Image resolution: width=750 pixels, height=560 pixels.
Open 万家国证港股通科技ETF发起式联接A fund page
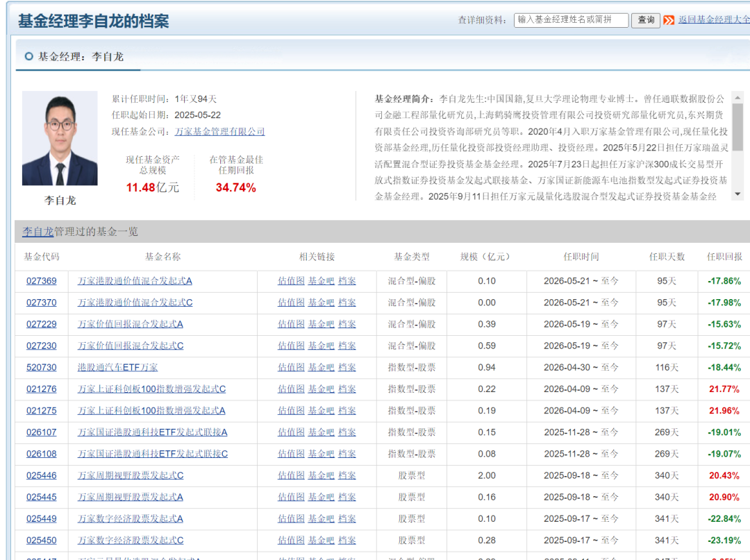(153, 432)
